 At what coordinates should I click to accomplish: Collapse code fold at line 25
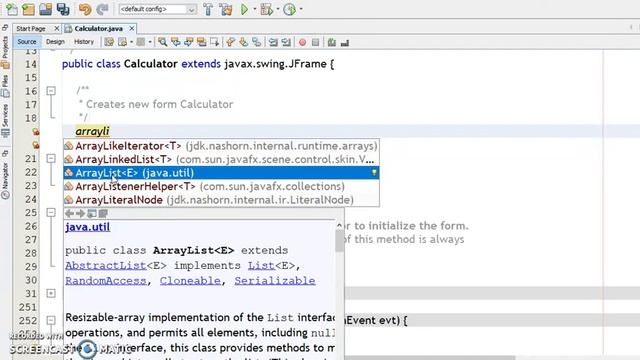coord(51,213)
